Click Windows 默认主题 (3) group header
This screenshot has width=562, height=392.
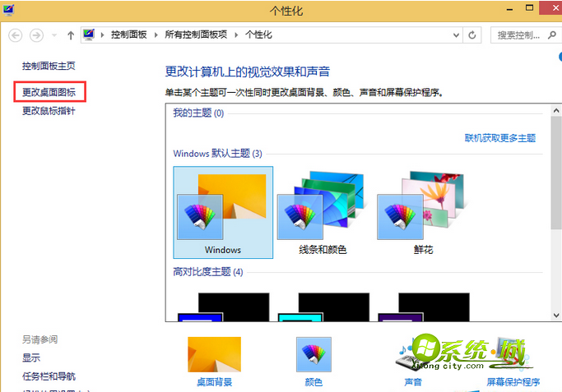[x=217, y=154]
